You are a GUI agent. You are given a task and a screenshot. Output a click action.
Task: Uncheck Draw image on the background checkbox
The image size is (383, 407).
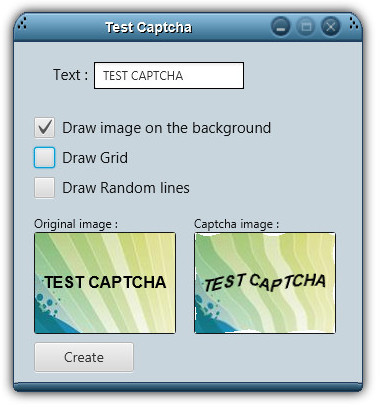(44, 128)
